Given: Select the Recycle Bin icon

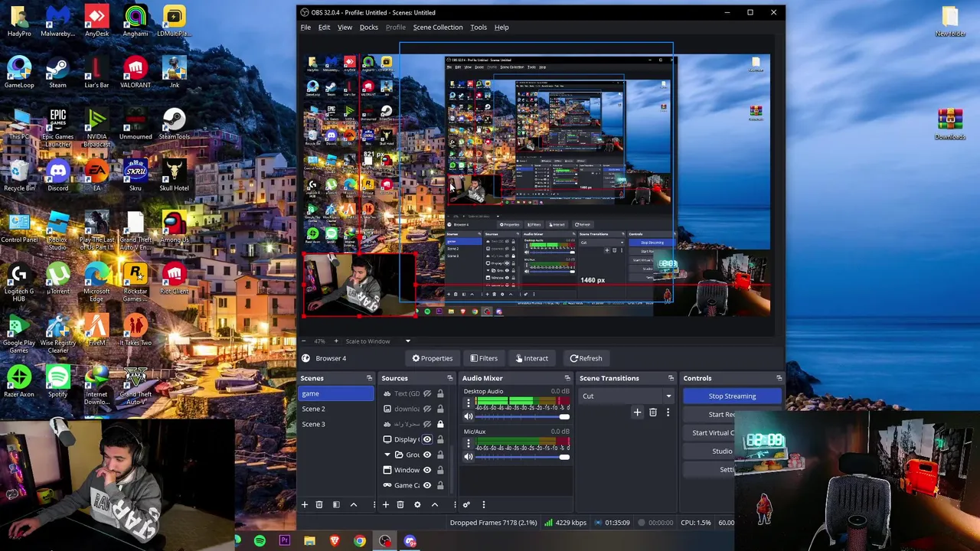Looking at the screenshot, I should click(19, 175).
